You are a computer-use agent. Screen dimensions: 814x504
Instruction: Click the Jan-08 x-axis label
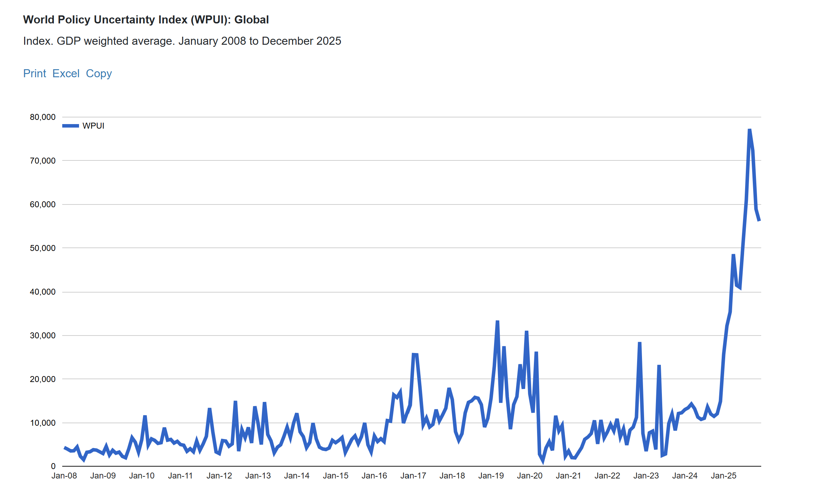pyautogui.click(x=64, y=476)
